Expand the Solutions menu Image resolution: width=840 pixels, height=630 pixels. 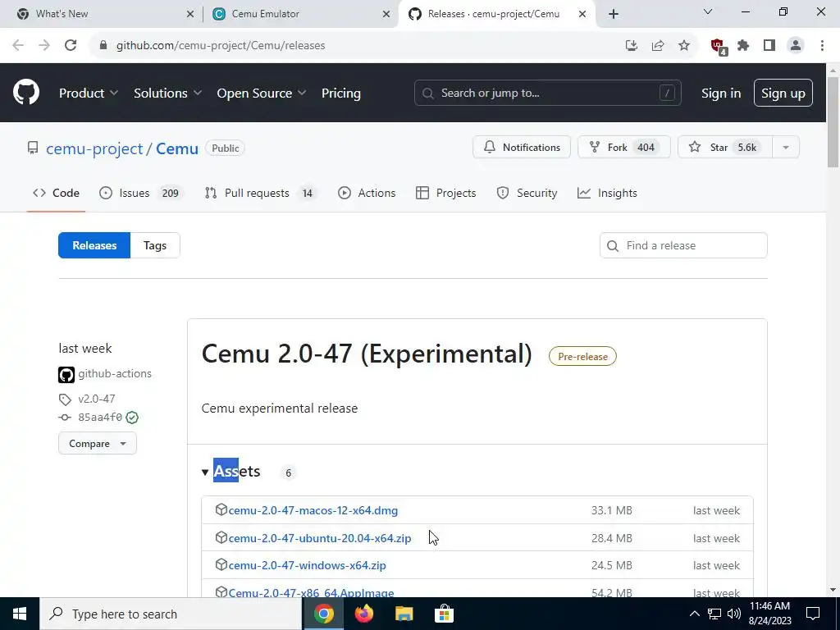(x=167, y=94)
